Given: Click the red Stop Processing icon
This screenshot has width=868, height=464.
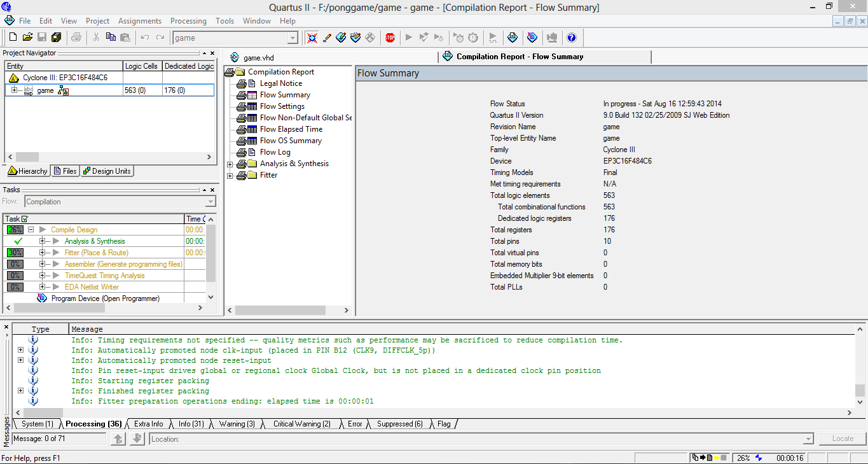Looking at the screenshot, I should tap(390, 38).
